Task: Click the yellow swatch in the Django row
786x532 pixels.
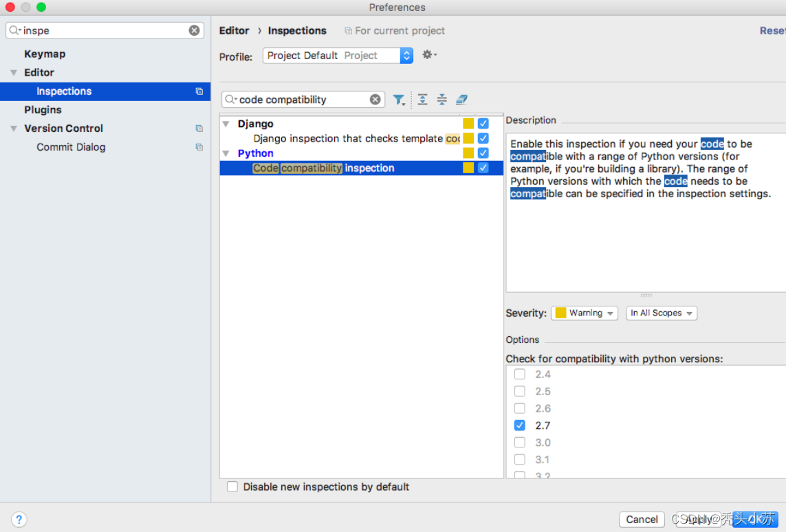Action: click(x=468, y=124)
